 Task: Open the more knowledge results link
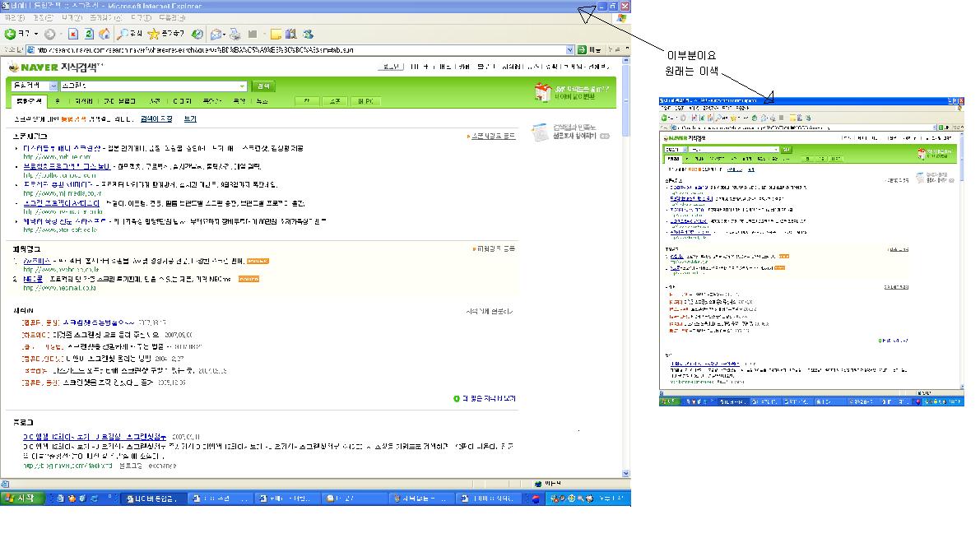(489, 398)
